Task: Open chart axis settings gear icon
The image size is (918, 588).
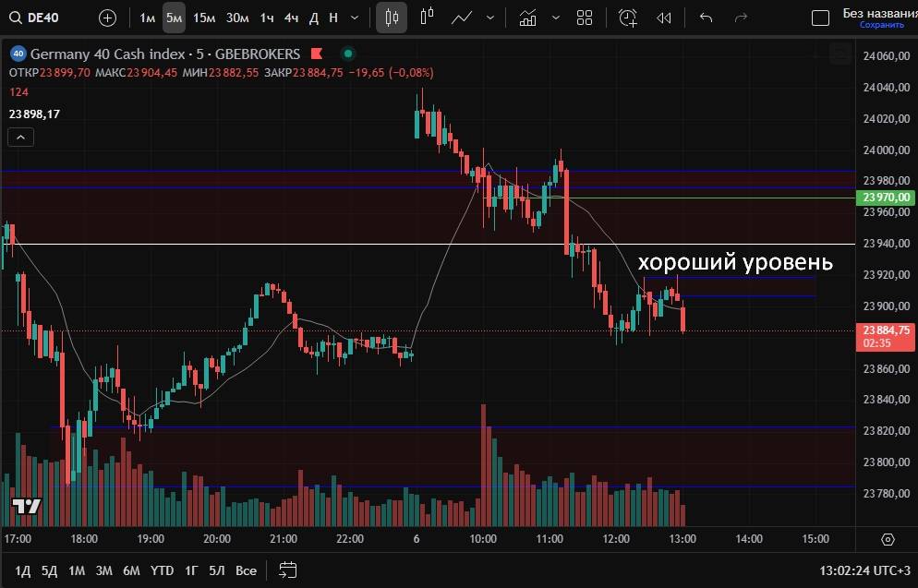Action: click(x=888, y=539)
